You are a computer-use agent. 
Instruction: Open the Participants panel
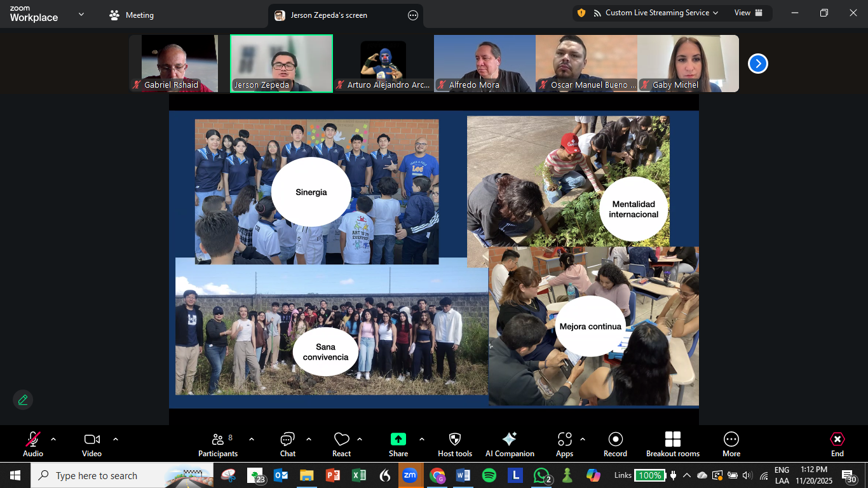[218, 444]
